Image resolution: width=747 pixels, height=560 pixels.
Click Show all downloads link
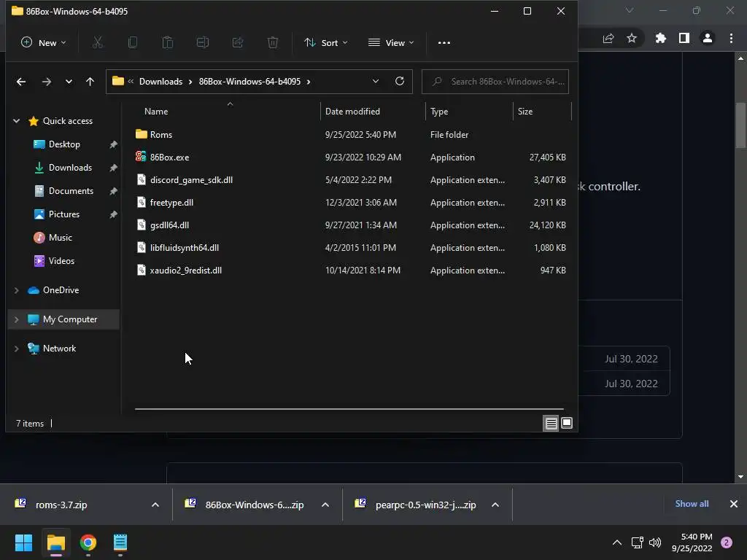click(692, 504)
